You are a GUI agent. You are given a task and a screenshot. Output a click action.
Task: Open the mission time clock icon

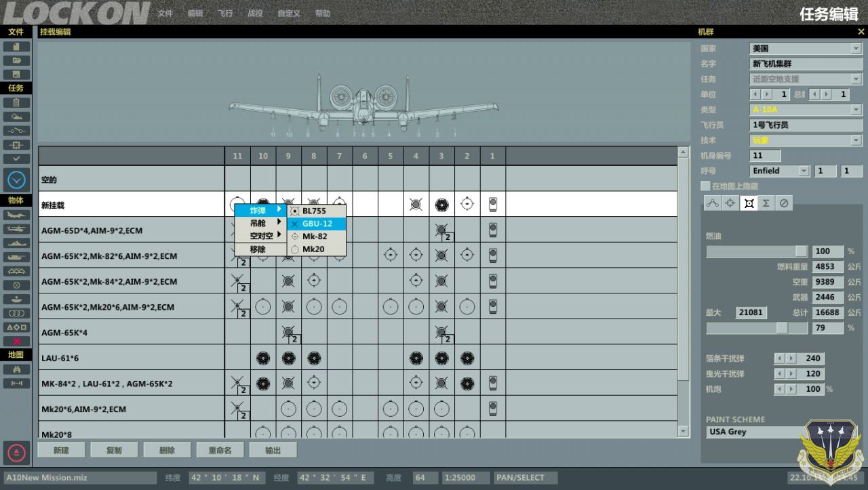click(x=16, y=180)
